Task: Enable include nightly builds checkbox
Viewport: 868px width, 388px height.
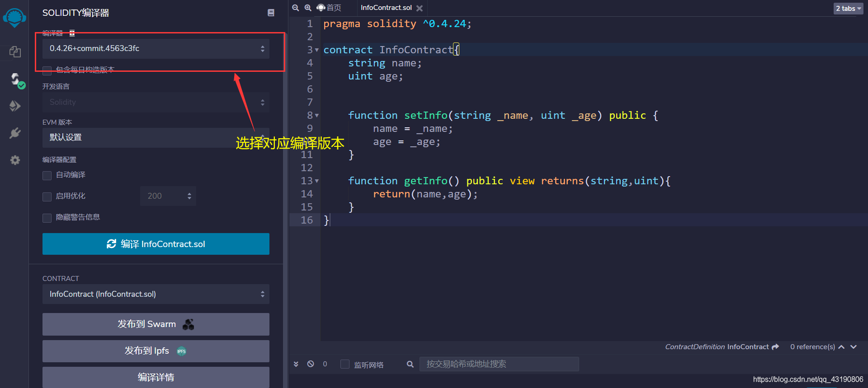Action: [47, 70]
